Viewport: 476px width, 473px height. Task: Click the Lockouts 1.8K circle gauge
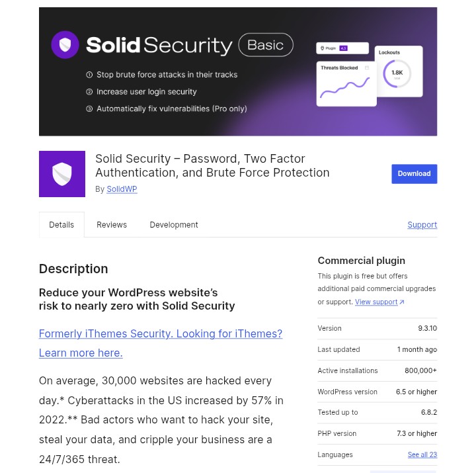397,74
